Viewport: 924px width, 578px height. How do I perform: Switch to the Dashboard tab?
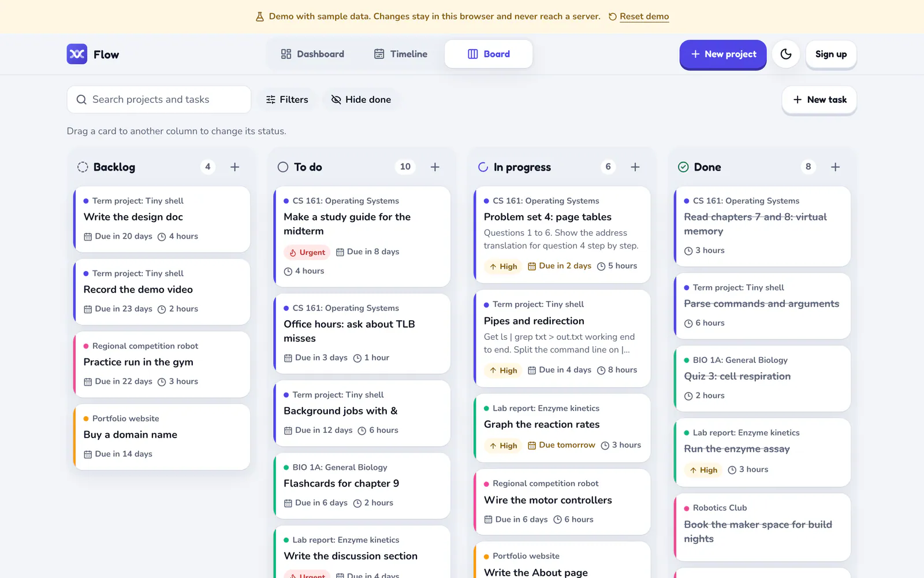(312, 54)
